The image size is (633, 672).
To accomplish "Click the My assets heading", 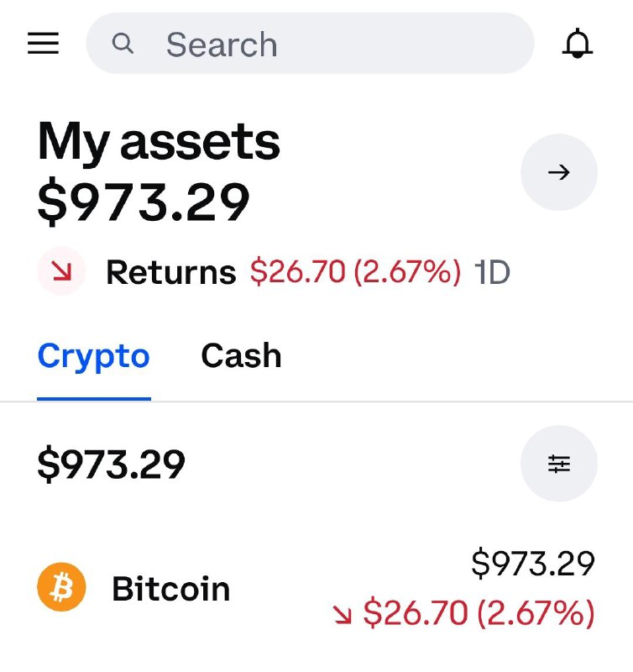I will tap(159, 141).
